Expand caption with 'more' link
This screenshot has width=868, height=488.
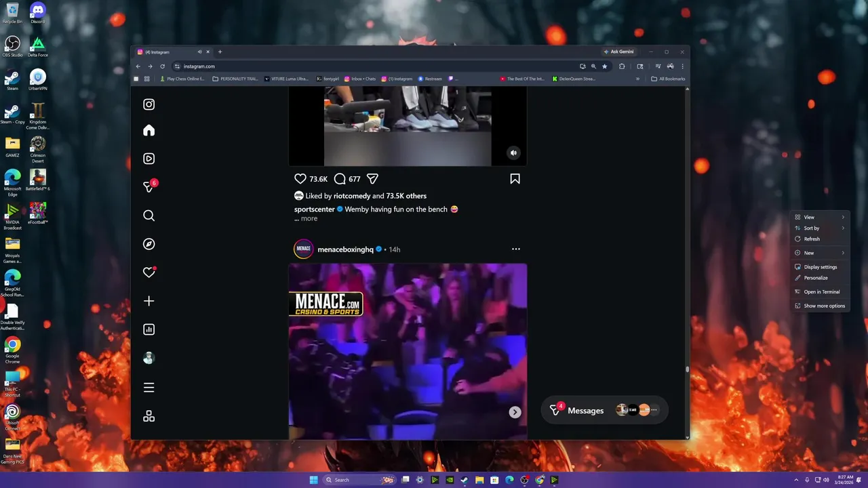[309, 218]
